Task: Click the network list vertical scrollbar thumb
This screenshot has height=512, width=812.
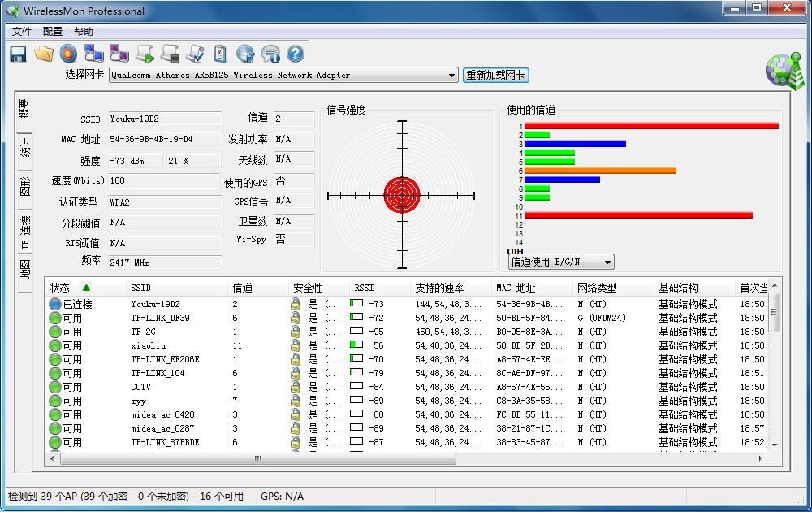Action: pos(774,312)
